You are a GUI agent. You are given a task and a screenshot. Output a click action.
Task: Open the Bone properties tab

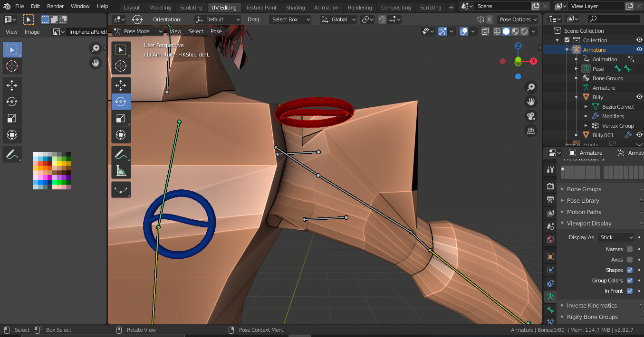550,310
